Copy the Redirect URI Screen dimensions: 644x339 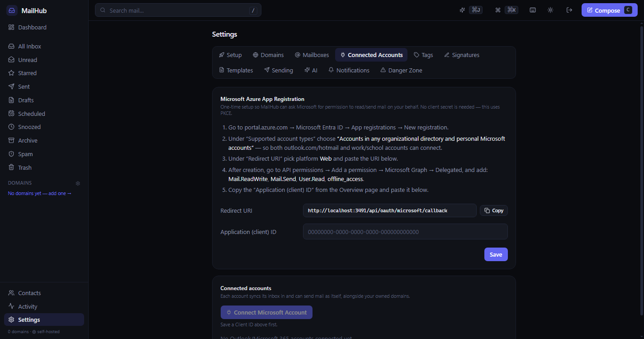pyautogui.click(x=494, y=210)
